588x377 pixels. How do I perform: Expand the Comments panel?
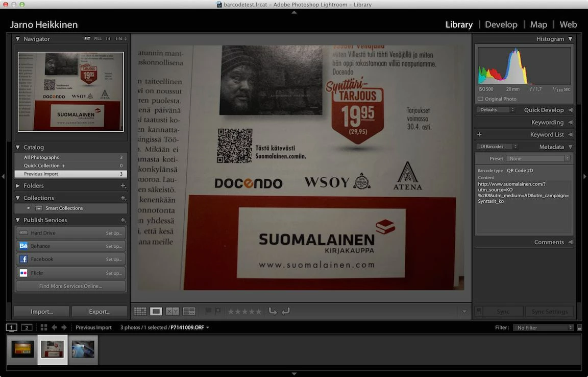[570, 242]
